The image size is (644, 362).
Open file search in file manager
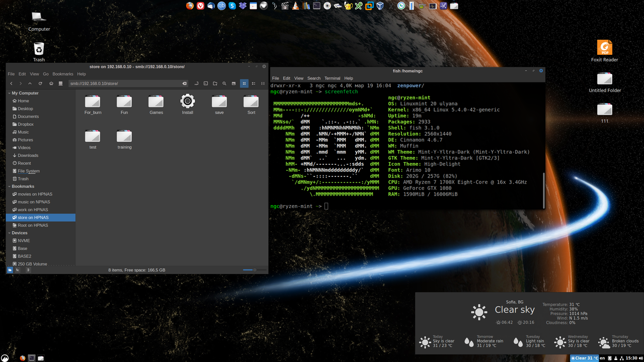point(224,83)
